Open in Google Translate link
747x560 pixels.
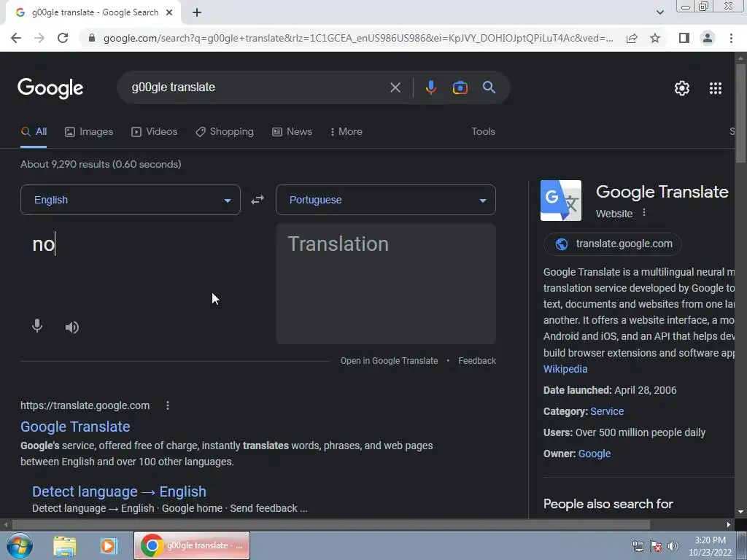[x=390, y=361]
